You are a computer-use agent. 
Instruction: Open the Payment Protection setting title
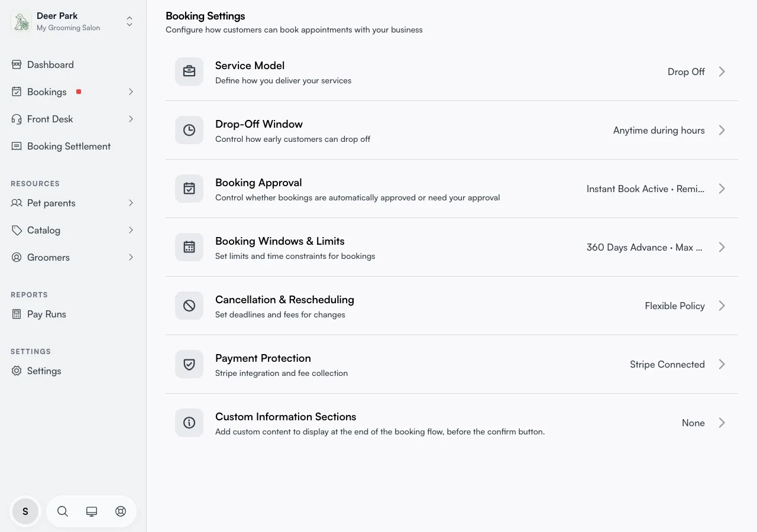coord(263,358)
